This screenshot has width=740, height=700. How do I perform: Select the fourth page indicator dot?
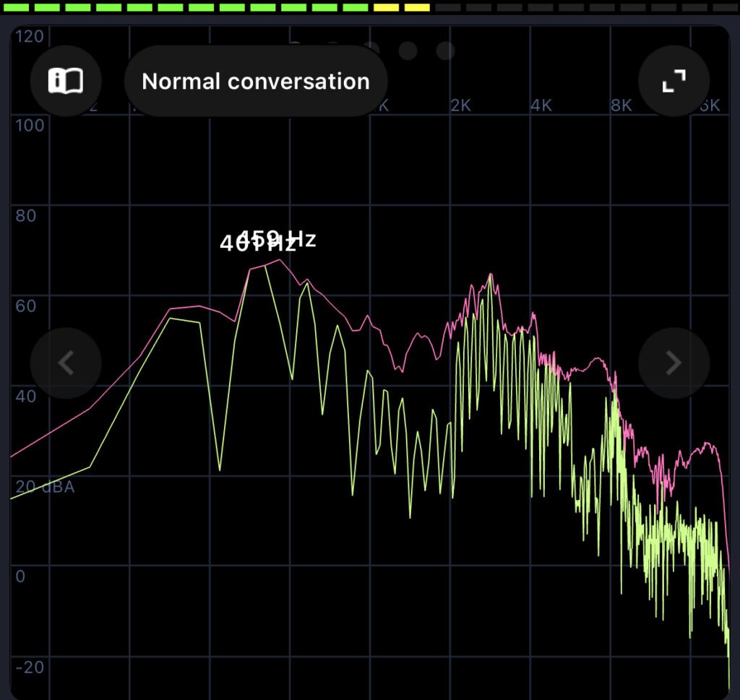pyautogui.click(x=408, y=51)
